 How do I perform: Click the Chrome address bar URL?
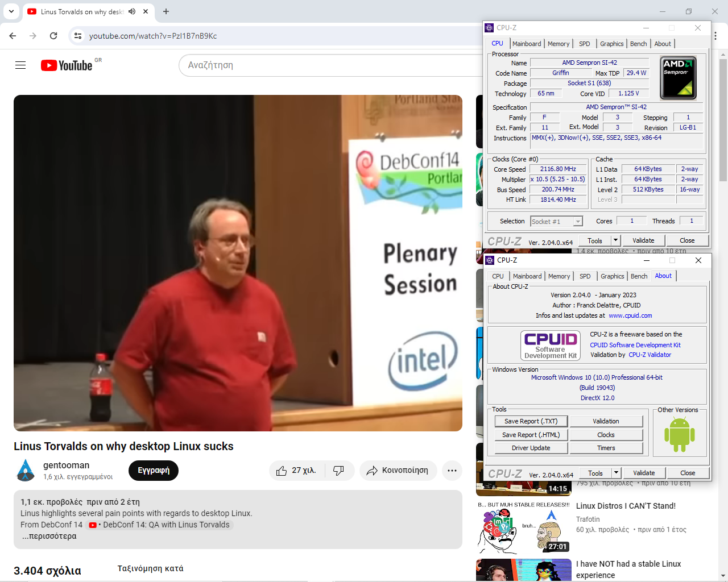click(x=153, y=36)
